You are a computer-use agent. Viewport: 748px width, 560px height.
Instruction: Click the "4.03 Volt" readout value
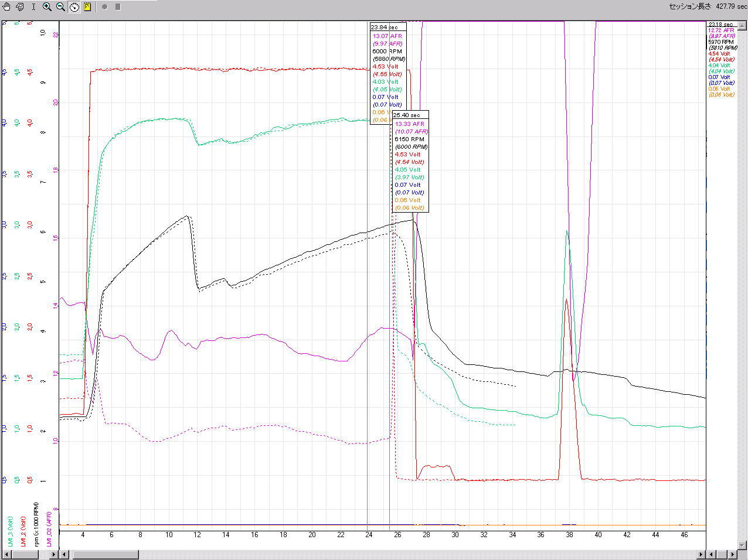[x=385, y=82]
